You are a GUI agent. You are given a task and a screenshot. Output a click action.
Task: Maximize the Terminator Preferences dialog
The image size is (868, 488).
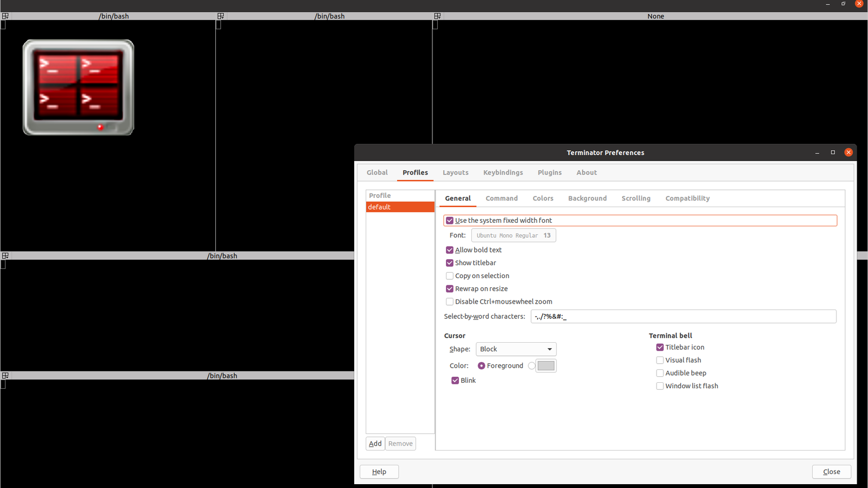(x=833, y=152)
